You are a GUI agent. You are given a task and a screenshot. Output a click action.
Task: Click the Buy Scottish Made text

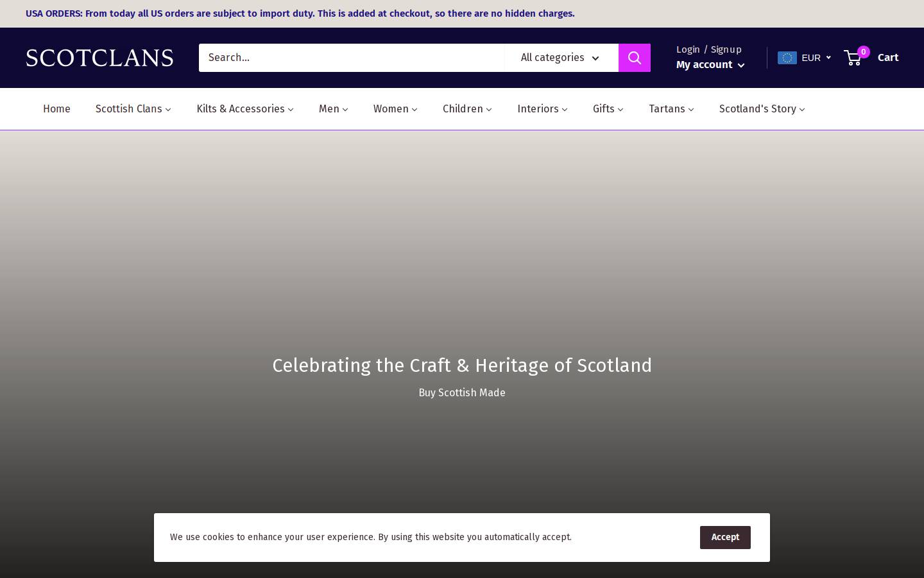click(462, 393)
